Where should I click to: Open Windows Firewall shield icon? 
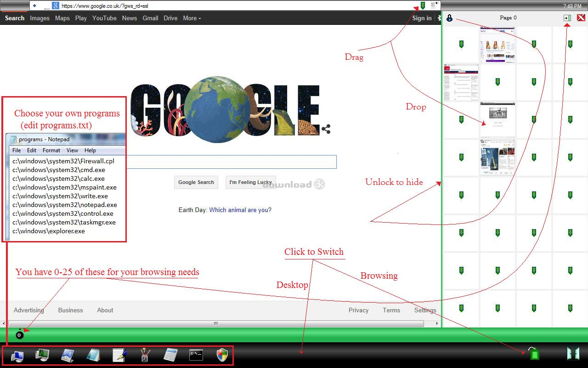pos(222,355)
